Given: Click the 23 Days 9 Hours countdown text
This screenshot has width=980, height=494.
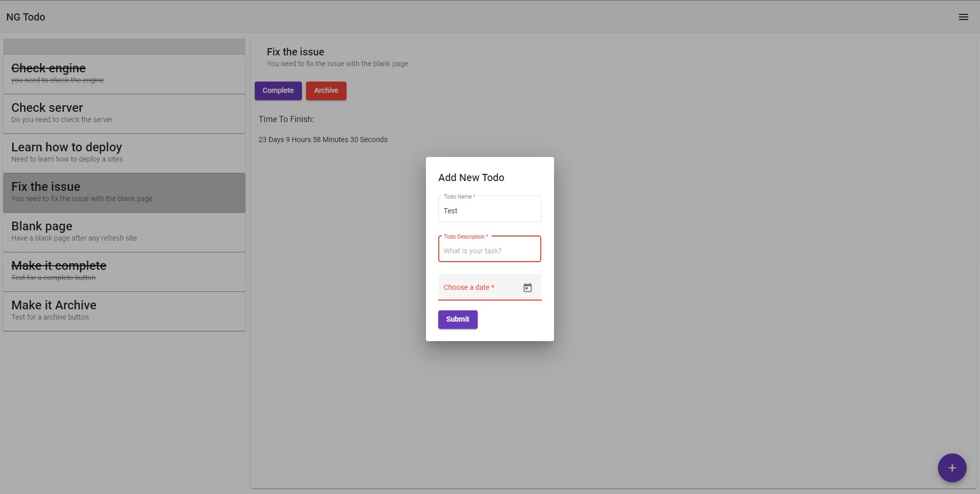Looking at the screenshot, I should pyautogui.click(x=323, y=140).
